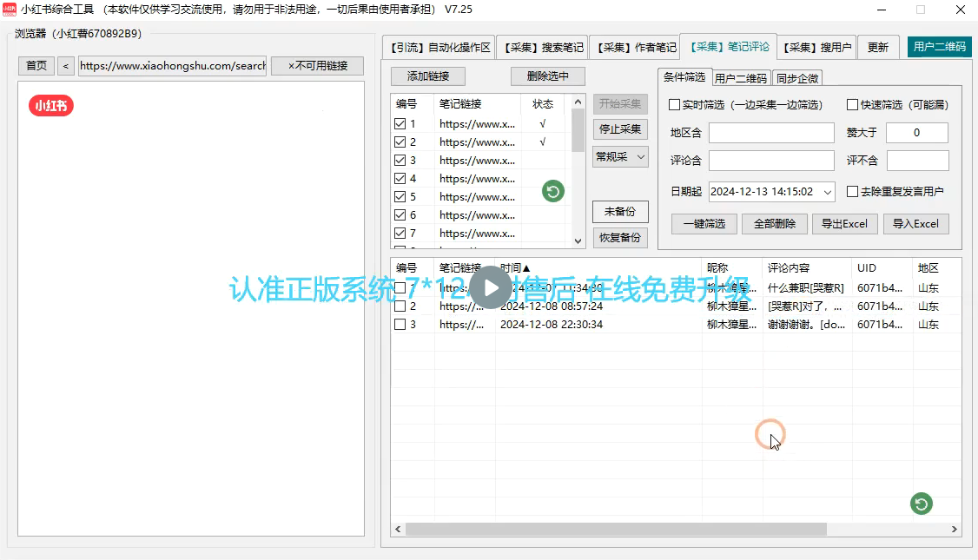Screen dimensions: 978x560
Task: Click the 评不含 input field
Action: [917, 161]
